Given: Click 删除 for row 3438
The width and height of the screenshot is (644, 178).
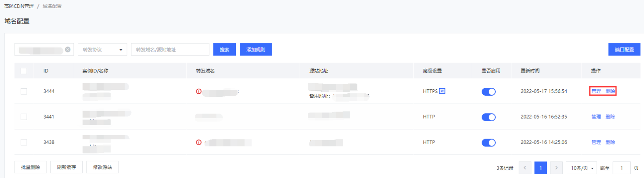Looking at the screenshot, I should pos(610,142).
